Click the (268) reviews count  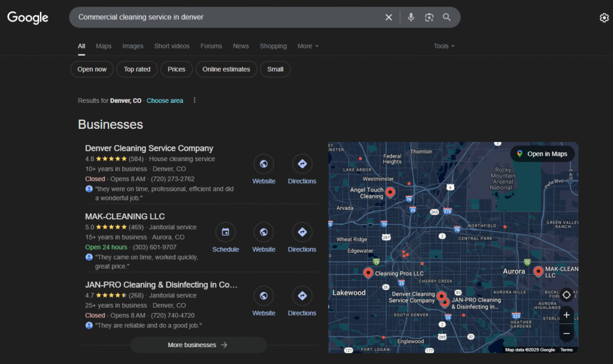(136, 295)
